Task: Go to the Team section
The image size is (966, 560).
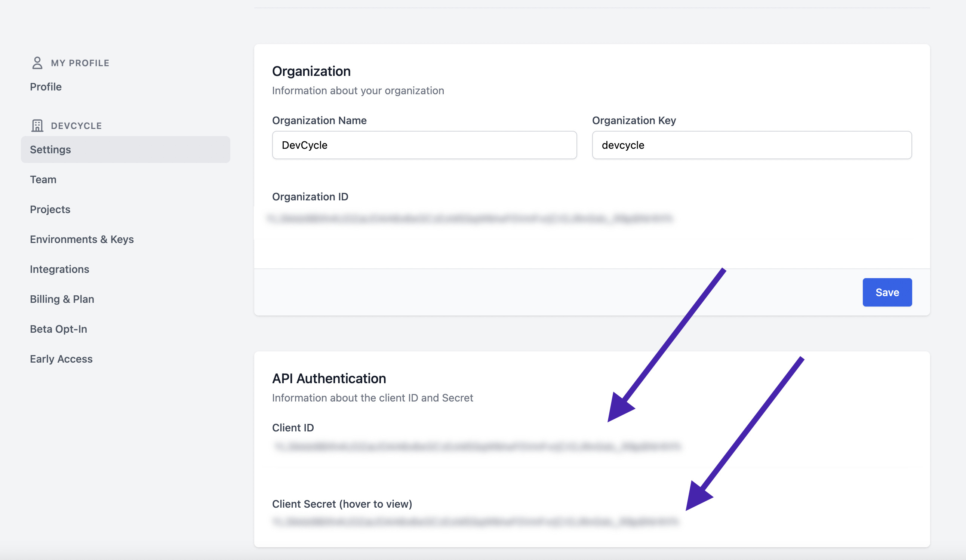Action: tap(43, 179)
